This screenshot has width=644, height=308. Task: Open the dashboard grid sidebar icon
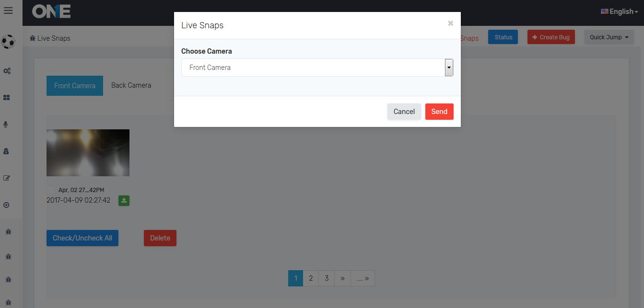pos(7,98)
